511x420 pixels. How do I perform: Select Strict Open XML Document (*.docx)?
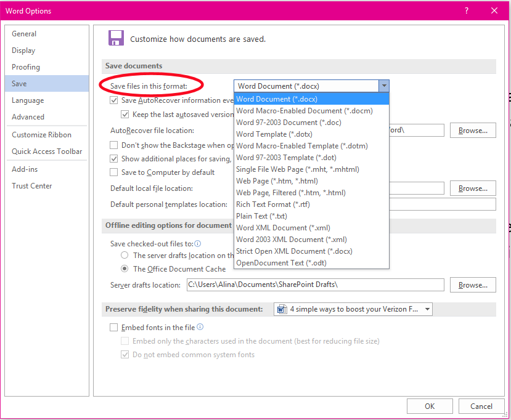311,251
